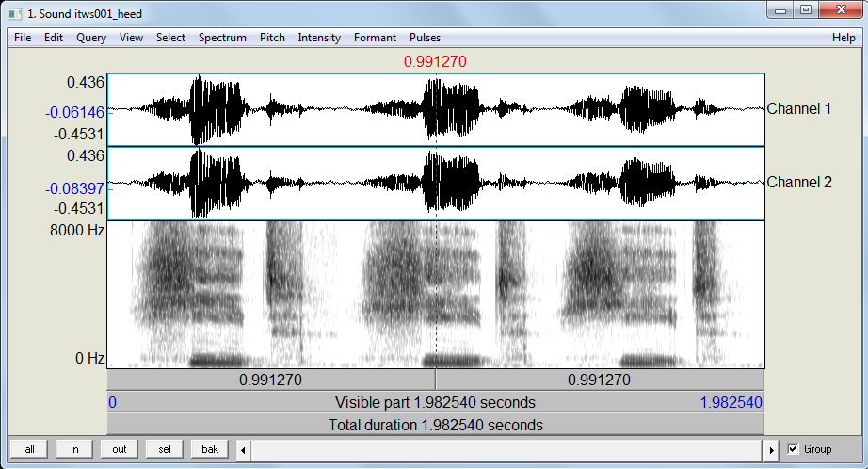
Task: Open the Pulses menu
Action: [x=426, y=38]
